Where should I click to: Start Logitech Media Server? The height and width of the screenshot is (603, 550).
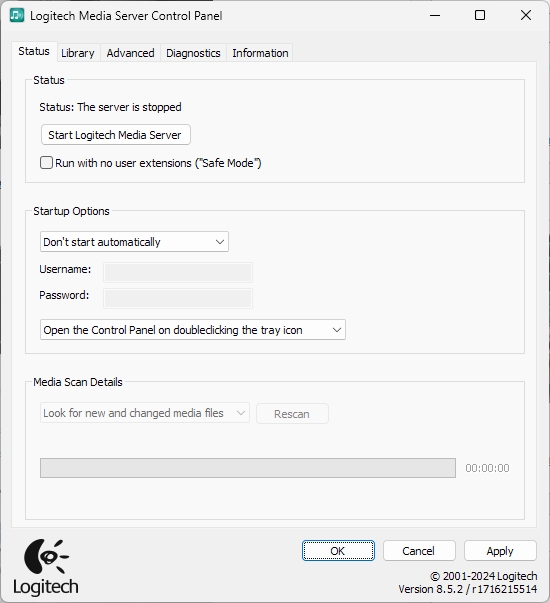click(x=116, y=135)
